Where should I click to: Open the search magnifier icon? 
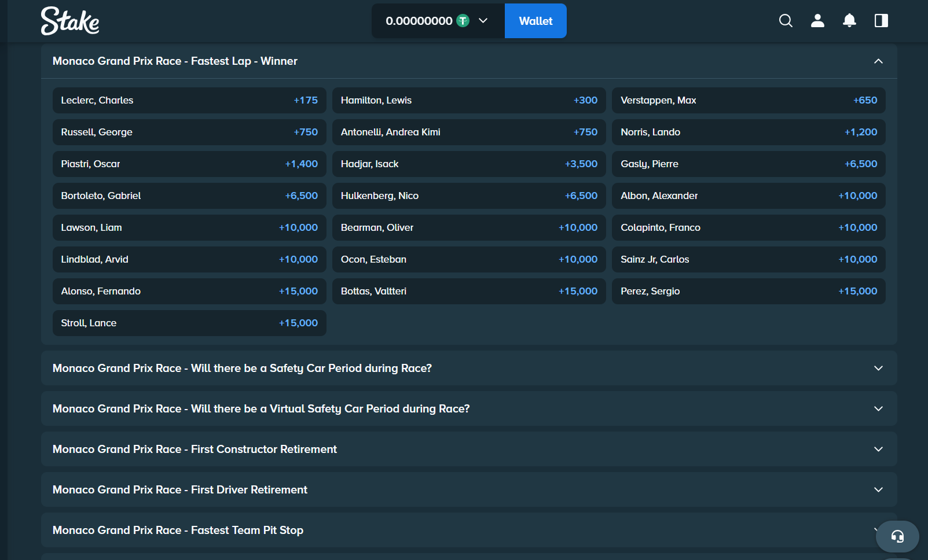coord(786,21)
